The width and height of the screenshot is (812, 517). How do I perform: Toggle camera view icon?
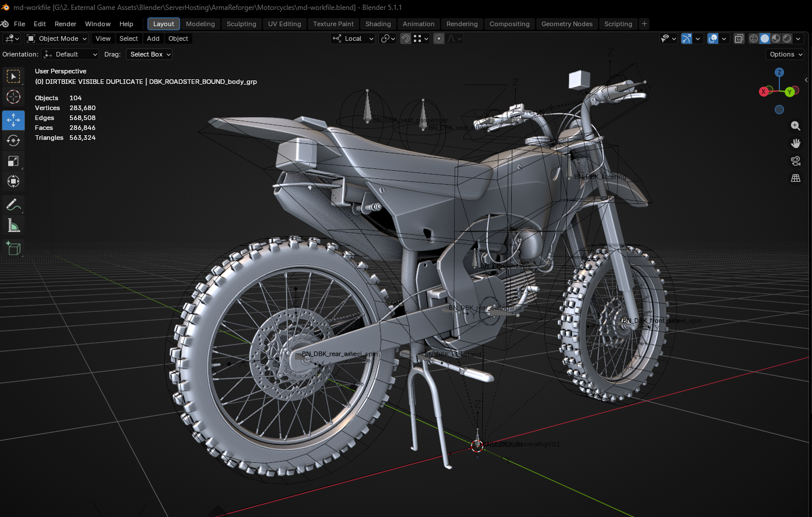[796, 161]
